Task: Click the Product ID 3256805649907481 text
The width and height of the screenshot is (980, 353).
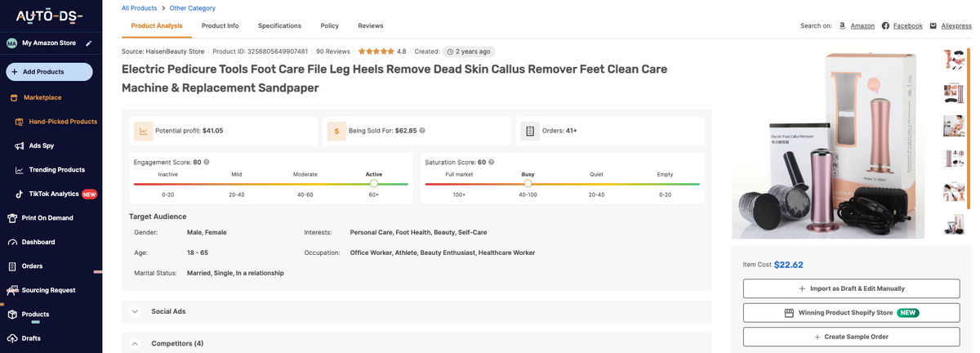Action: coord(261,51)
